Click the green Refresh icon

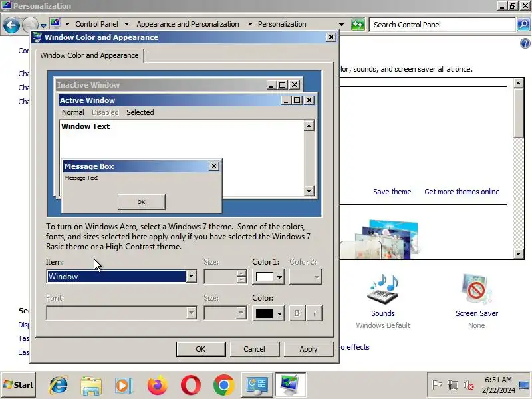tap(358, 25)
